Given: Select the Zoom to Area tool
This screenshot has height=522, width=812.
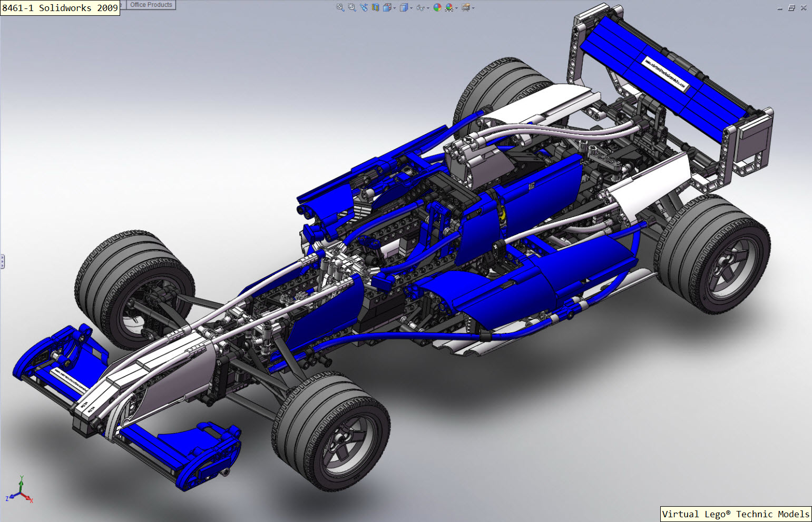Looking at the screenshot, I should coord(352,7).
